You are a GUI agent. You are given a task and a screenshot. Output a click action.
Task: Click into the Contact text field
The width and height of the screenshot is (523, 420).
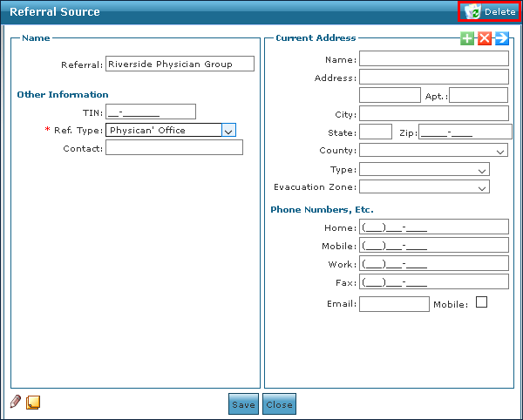[x=173, y=148]
